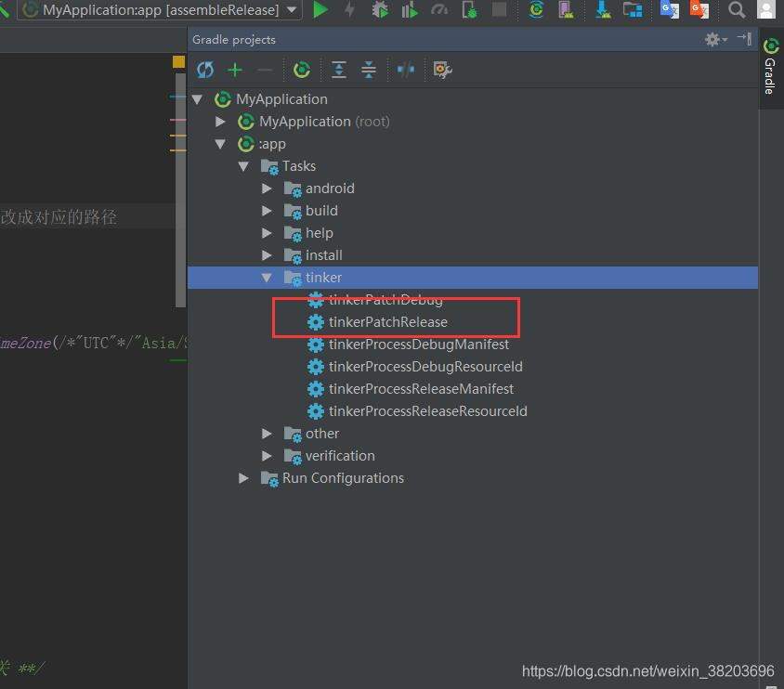Click the Apply Changes lightning icon
The height and width of the screenshot is (689, 784).
coord(350,9)
